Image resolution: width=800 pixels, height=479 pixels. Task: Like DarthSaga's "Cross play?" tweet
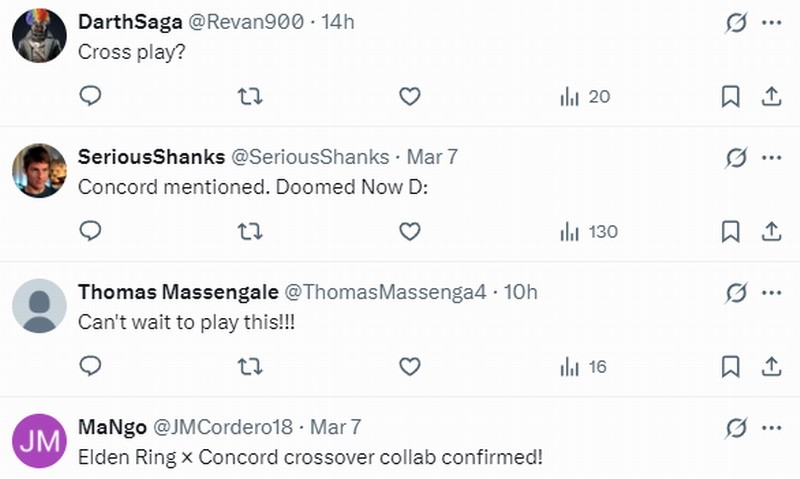tap(409, 96)
